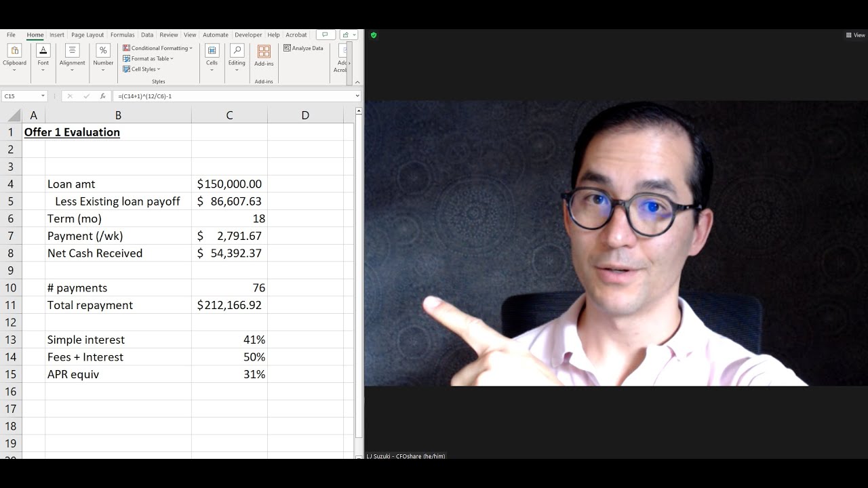Collapse the ribbon with the chevron
868x488 pixels.
pos(357,81)
